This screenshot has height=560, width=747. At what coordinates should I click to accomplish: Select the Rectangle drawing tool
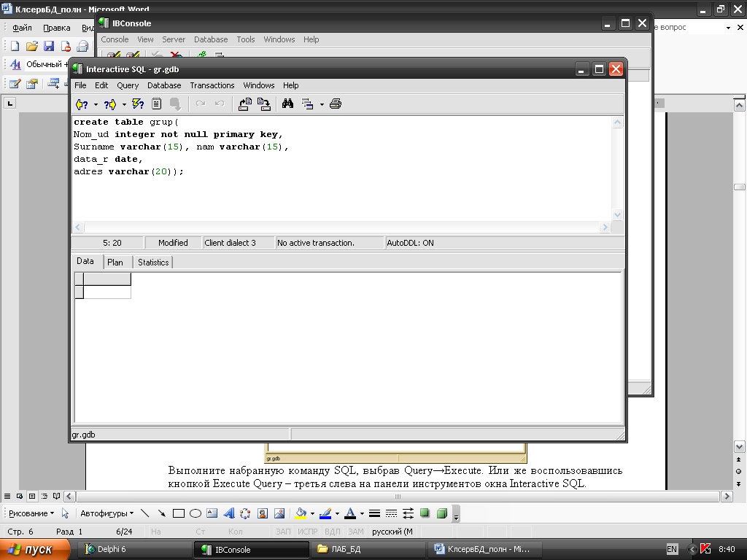click(179, 513)
